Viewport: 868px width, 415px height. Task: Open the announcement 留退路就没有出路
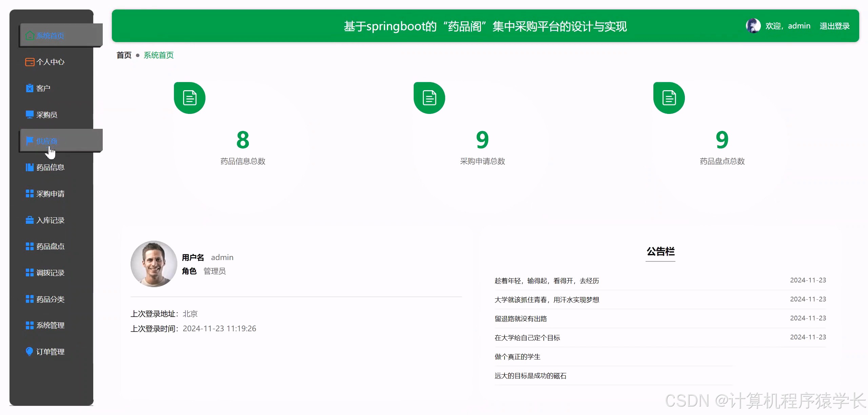pyautogui.click(x=521, y=319)
